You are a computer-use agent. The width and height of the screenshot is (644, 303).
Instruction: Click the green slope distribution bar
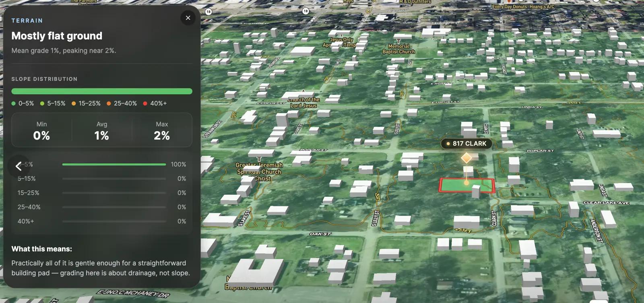coord(102,91)
